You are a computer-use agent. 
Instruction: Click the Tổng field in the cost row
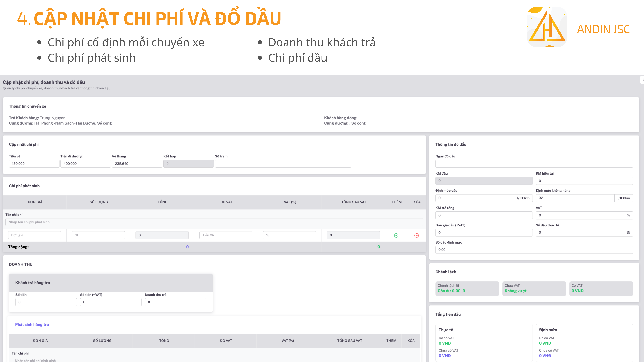162,235
